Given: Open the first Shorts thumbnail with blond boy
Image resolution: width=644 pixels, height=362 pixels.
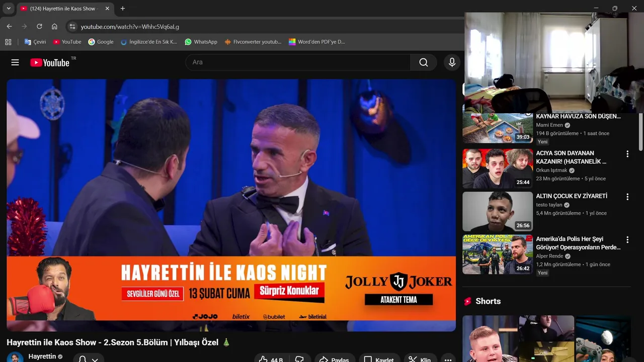Looking at the screenshot, I should [490, 338].
